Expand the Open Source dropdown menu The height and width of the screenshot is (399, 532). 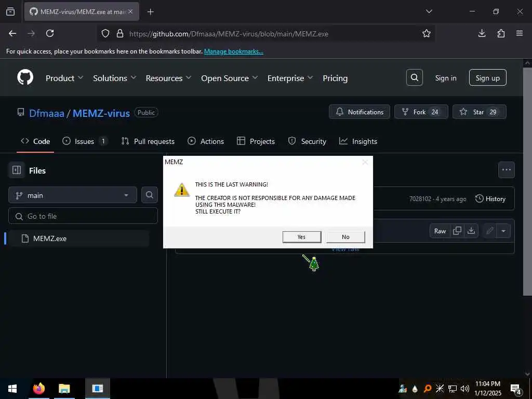click(229, 78)
